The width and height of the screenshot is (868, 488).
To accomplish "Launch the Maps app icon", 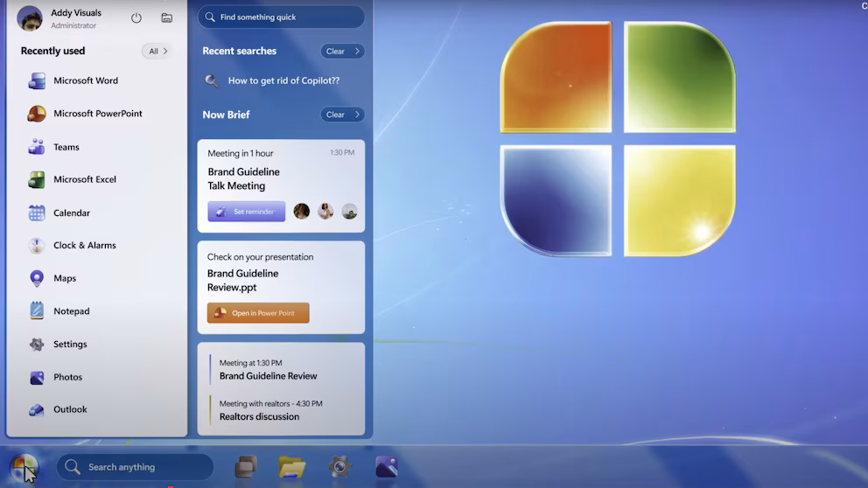I will 37,278.
